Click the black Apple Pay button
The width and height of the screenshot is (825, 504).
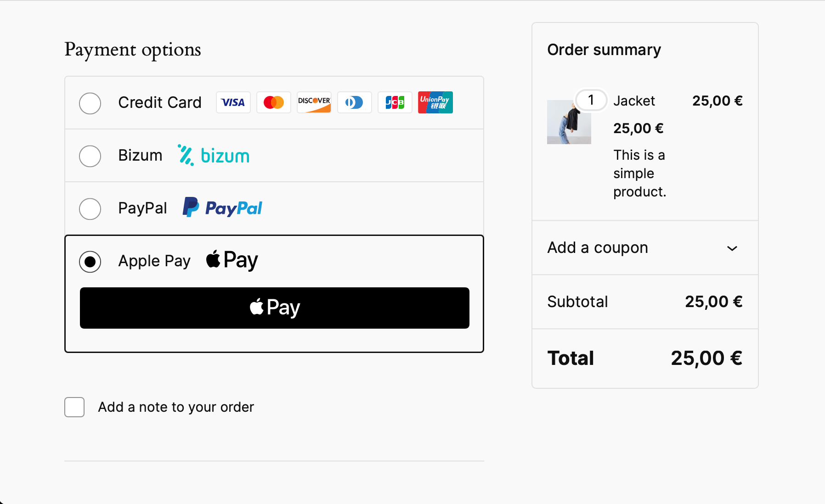(274, 308)
